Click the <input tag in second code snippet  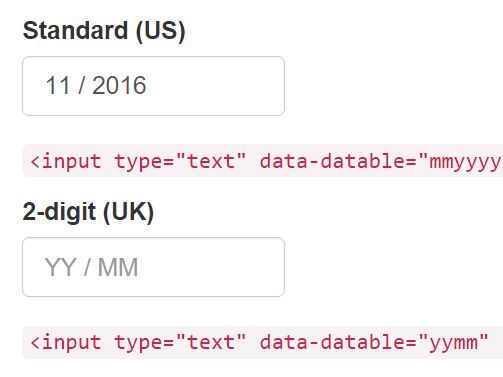[x=66, y=343]
